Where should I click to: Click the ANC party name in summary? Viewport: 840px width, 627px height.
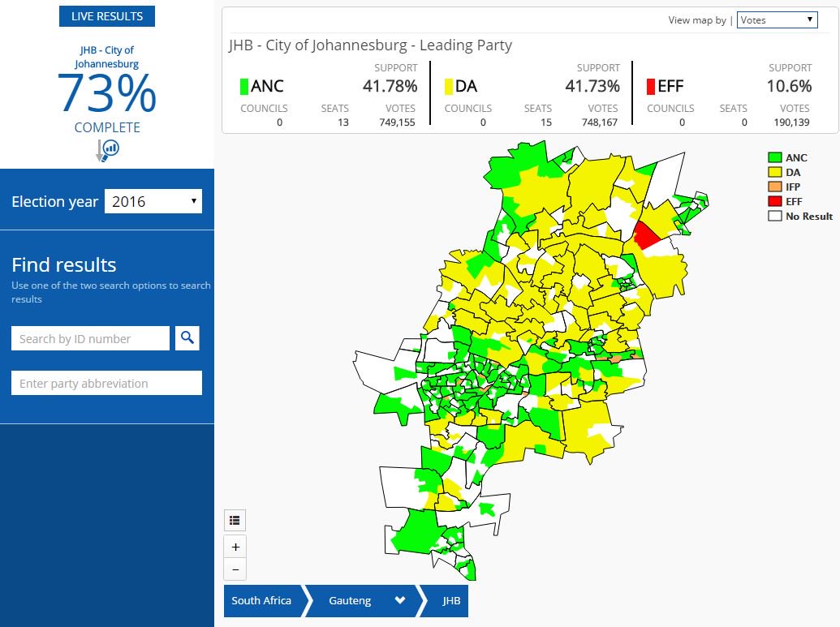tap(267, 86)
